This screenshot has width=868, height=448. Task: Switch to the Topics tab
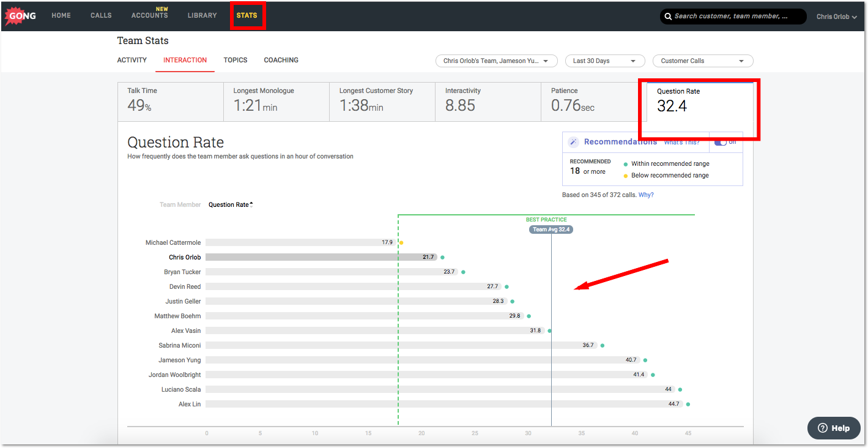click(x=236, y=60)
